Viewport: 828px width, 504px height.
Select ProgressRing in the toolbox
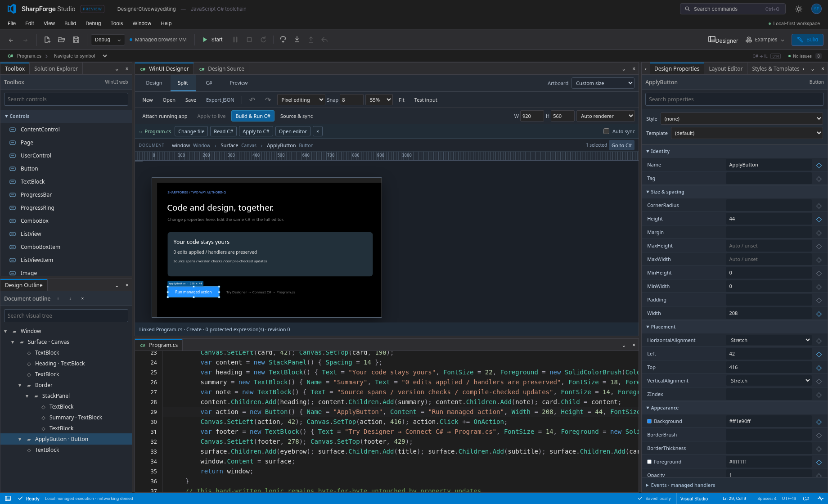click(66, 208)
